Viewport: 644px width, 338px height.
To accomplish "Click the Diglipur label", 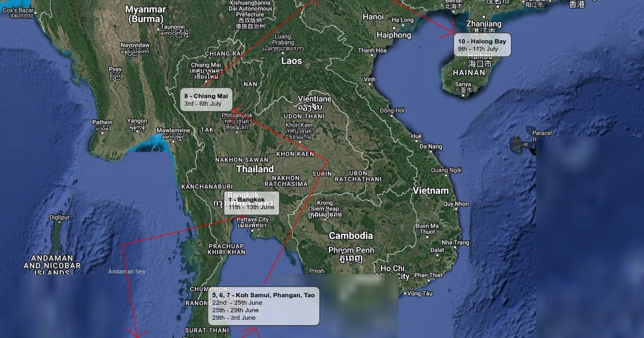I will pyautogui.click(x=60, y=217).
